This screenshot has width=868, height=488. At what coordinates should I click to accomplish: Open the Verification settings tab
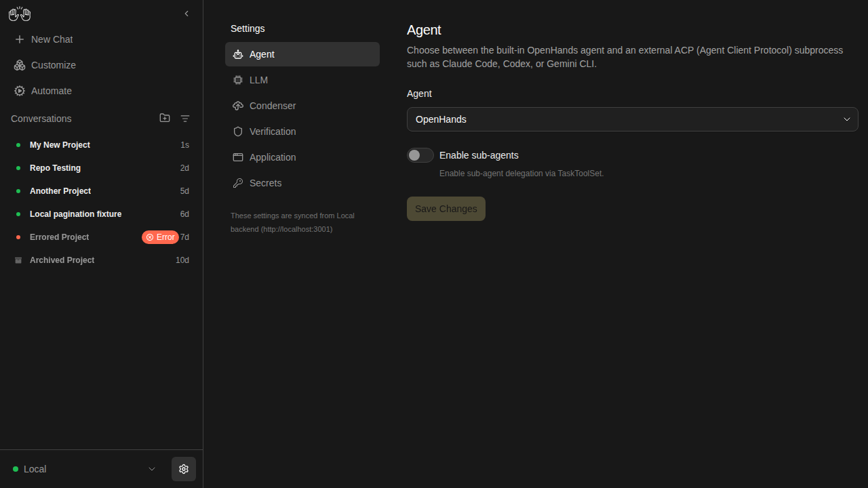click(x=302, y=131)
